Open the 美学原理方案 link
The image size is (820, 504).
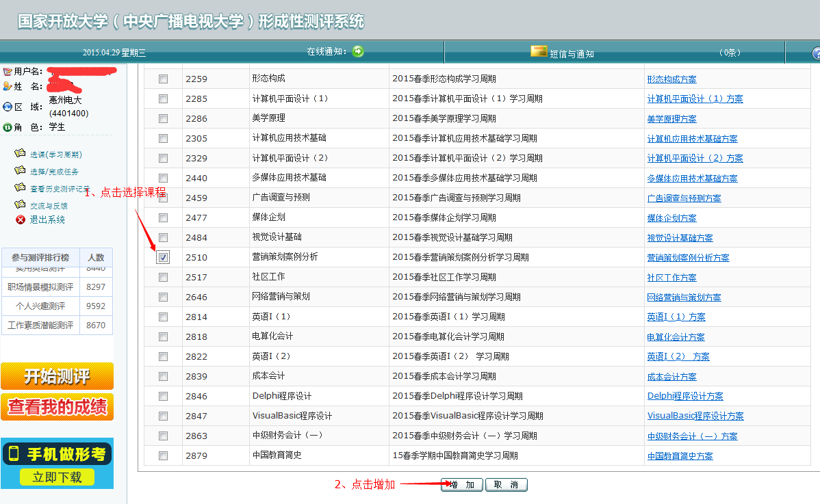[x=671, y=119]
